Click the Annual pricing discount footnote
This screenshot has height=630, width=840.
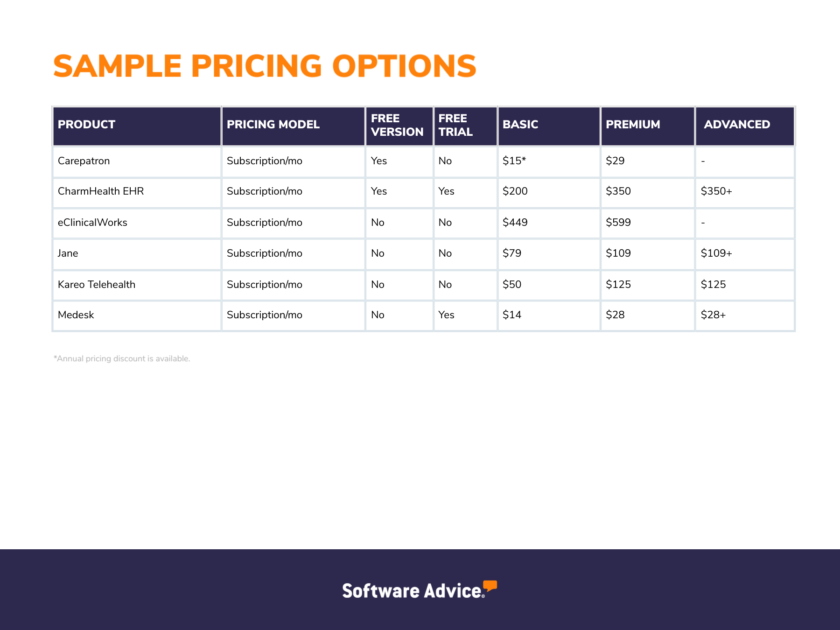tap(122, 359)
